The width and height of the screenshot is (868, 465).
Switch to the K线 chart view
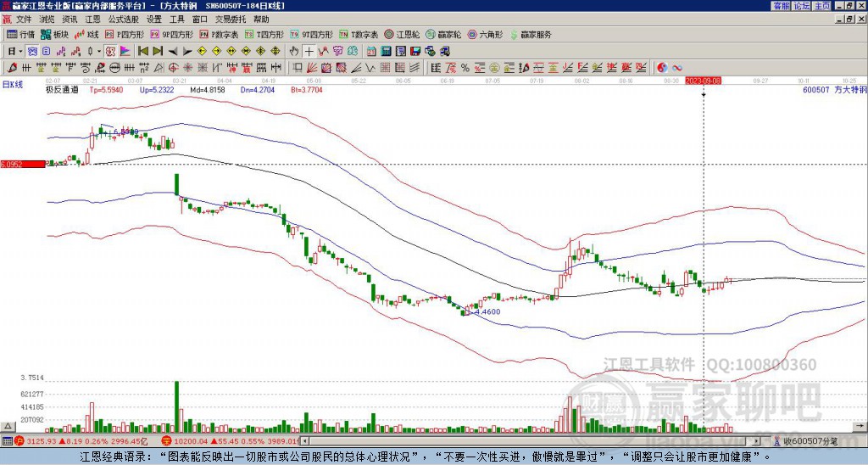(86, 34)
